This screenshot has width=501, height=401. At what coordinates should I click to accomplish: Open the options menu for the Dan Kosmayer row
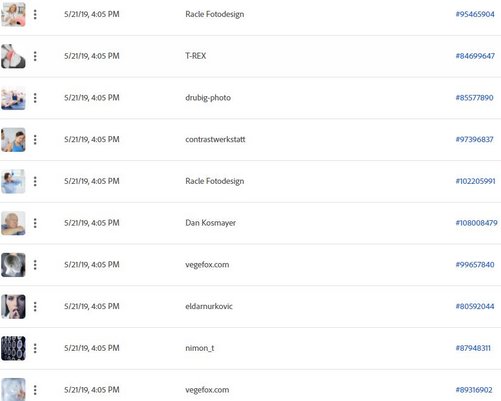click(35, 223)
